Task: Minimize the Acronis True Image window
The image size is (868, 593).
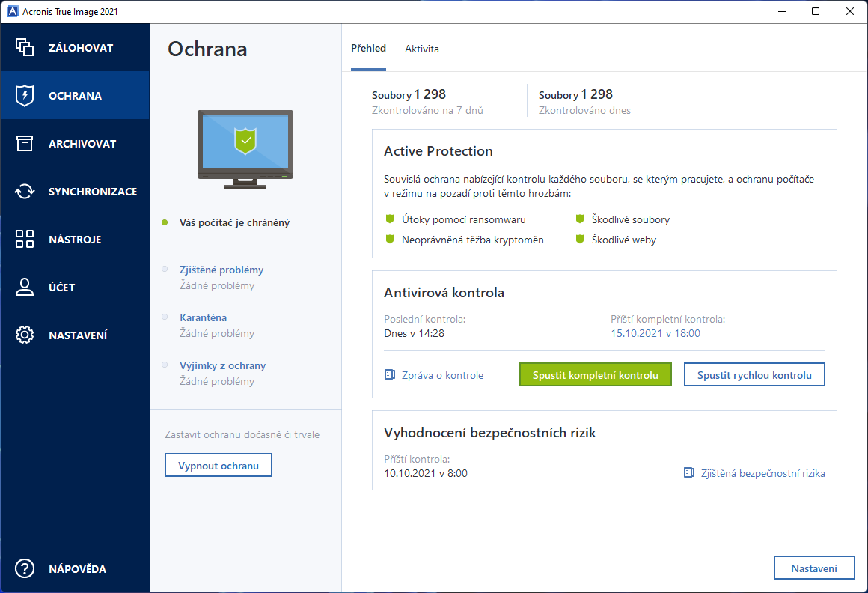Action: click(782, 11)
